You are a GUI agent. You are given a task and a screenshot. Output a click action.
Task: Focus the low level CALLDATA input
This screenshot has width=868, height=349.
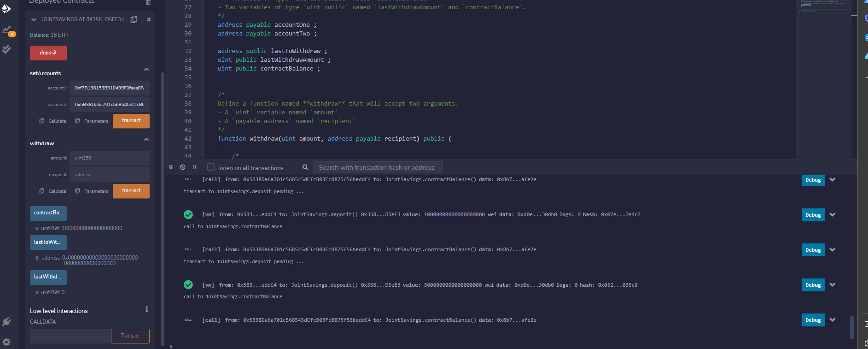pyautogui.click(x=70, y=336)
